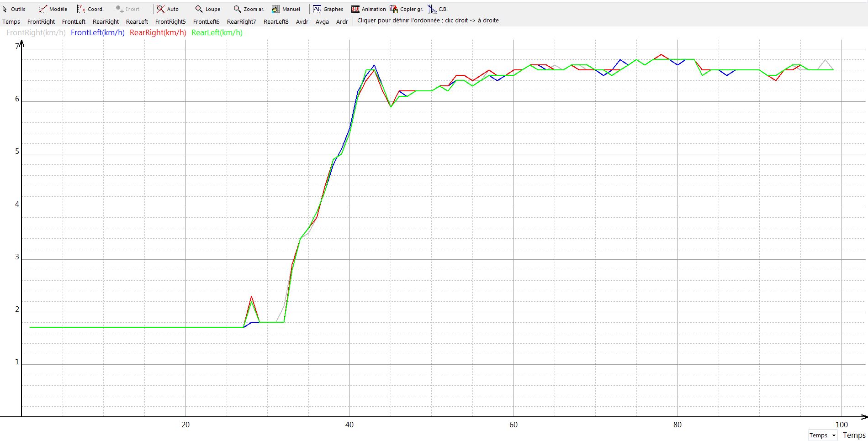
Task: Set RearLeft as the ordinate variable
Action: 137,22
